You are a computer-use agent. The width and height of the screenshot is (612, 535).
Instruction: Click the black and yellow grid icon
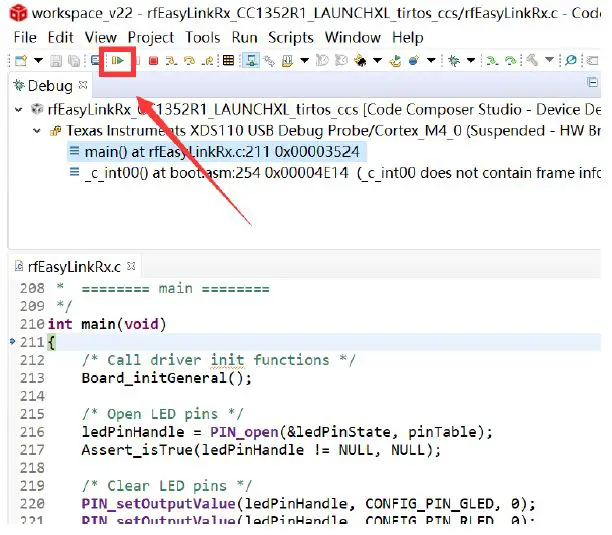[x=228, y=60]
